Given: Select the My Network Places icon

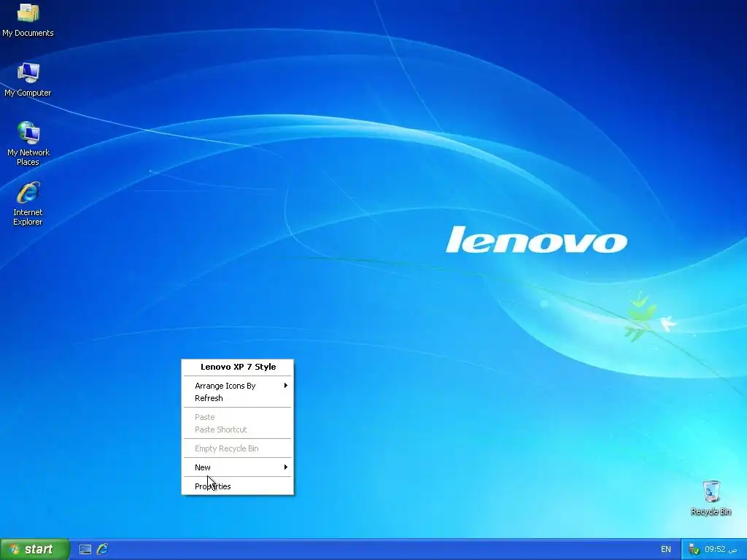Looking at the screenshot, I should [28, 144].
